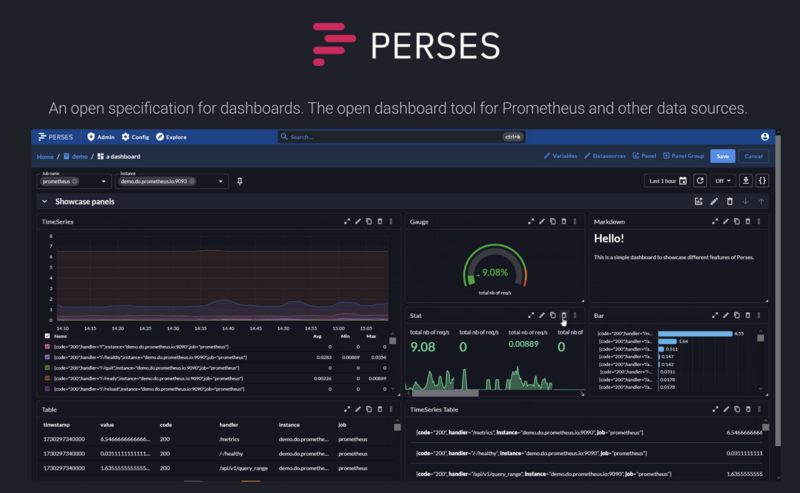The image size is (800, 493).
Task: Delete the Markdown panel
Action: pos(748,221)
